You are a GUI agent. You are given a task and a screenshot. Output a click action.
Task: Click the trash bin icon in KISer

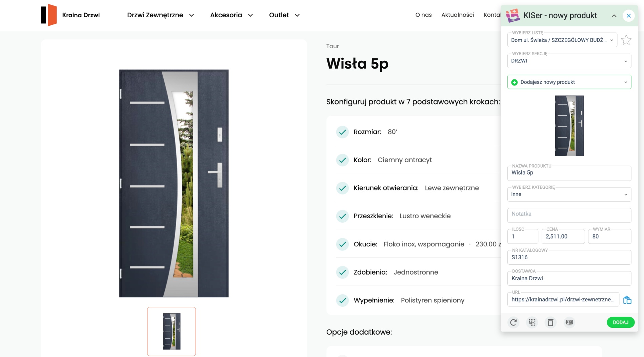[550, 322]
